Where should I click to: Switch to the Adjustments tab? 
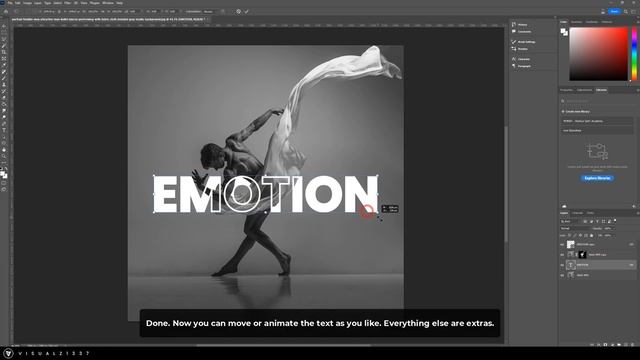pyautogui.click(x=584, y=90)
